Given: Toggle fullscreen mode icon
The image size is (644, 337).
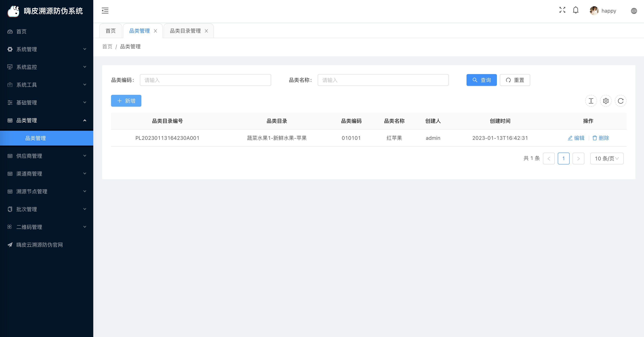Looking at the screenshot, I should (562, 10).
